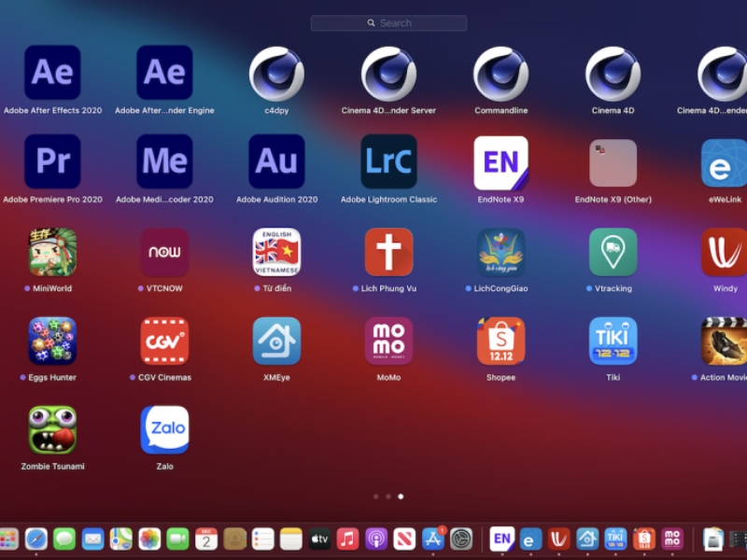Launch the app labeled only Cinema 4D
Image resolution: width=747 pixels, height=560 pixels.
613,74
